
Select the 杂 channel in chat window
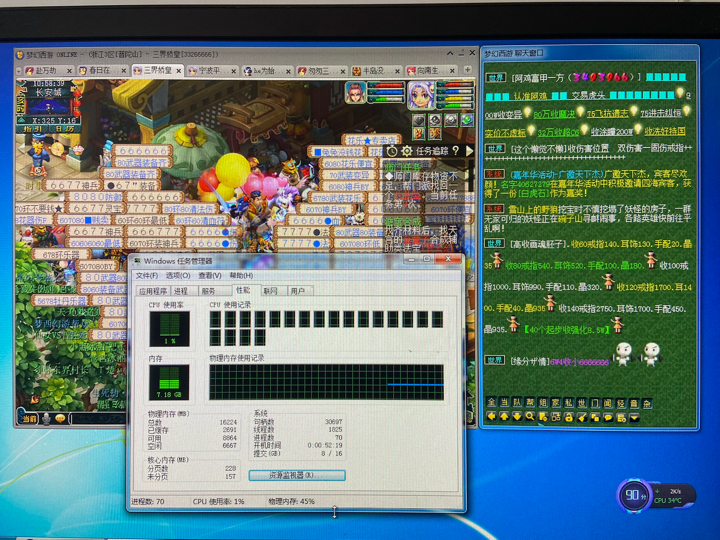coord(647,403)
